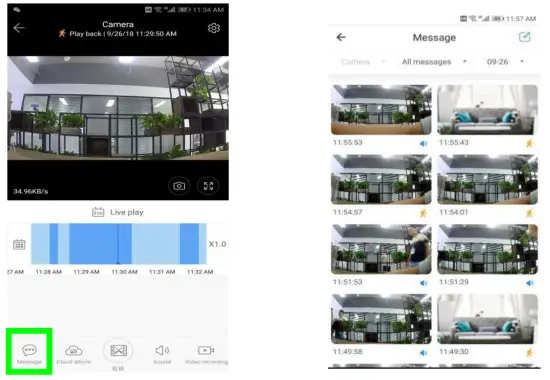Screen dimensions: 550x380
Task: Select dark recording segment near 11:32 AM
Action: point(189,244)
